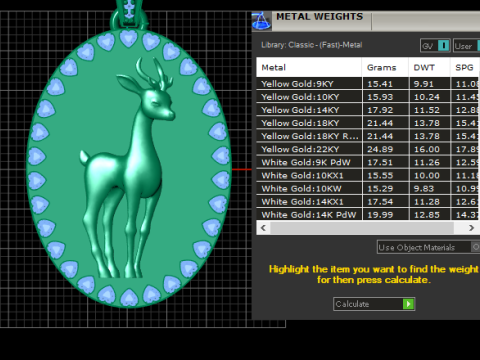Select the White Gold:10KX1 row
The image size is (480, 360).
pos(368,175)
